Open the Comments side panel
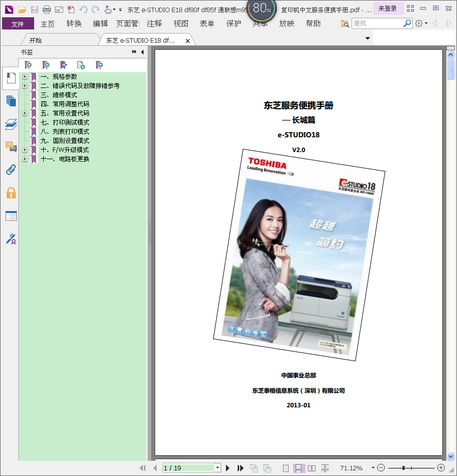This screenshot has width=457, height=476. [11, 146]
